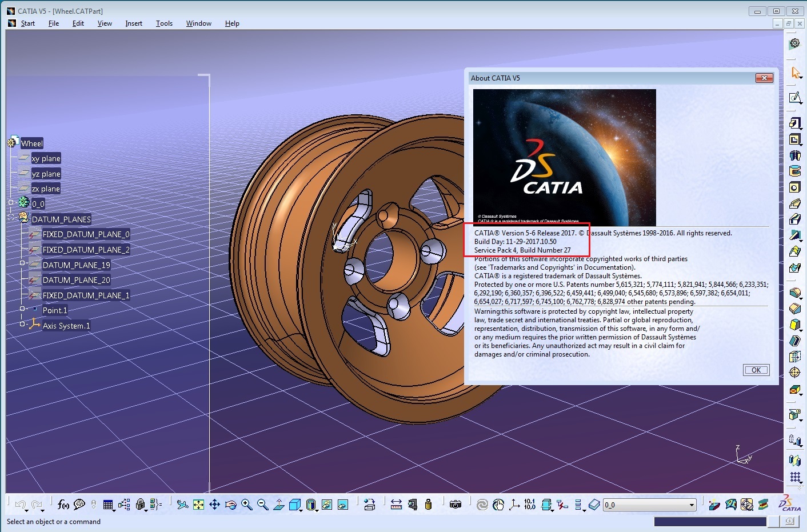Select FIXED_DATUM_PLANE_2 in the tree

pyautogui.click(x=86, y=250)
